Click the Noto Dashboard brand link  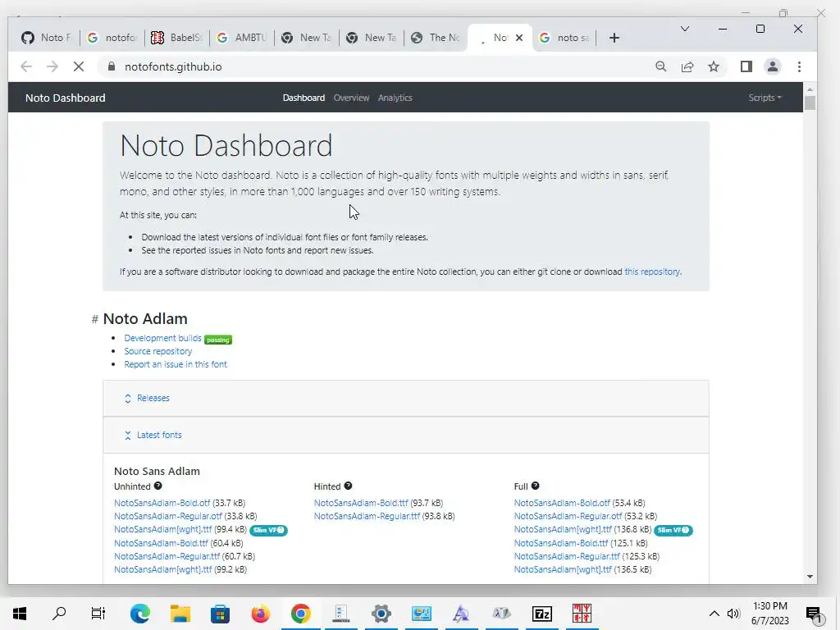[x=66, y=98]
